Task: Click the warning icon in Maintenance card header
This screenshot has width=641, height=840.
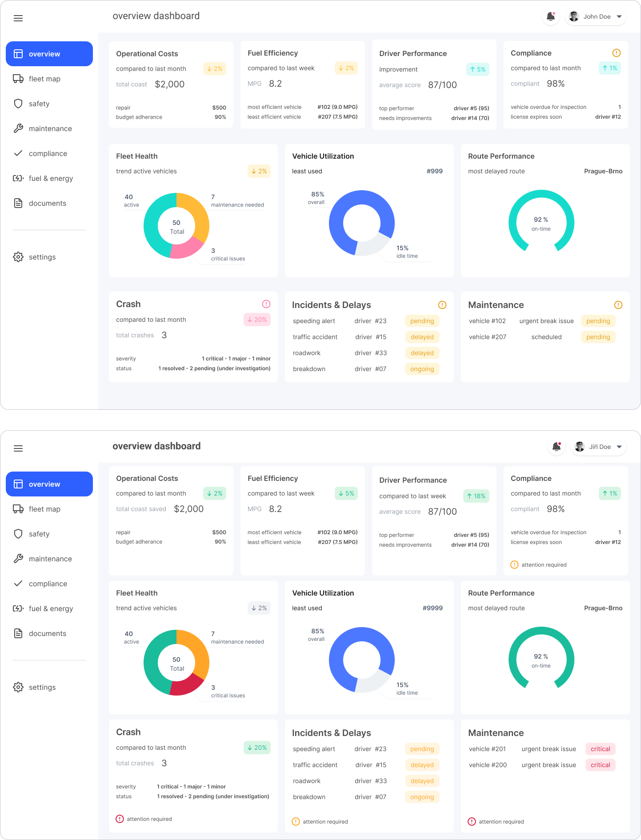Action: (x=618, y=305)
